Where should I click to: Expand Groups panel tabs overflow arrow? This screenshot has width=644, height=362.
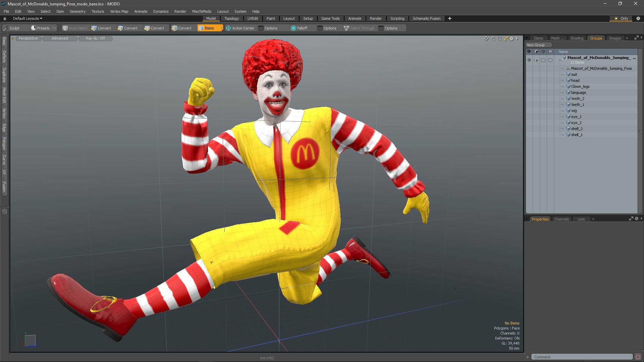pos(641,38)
